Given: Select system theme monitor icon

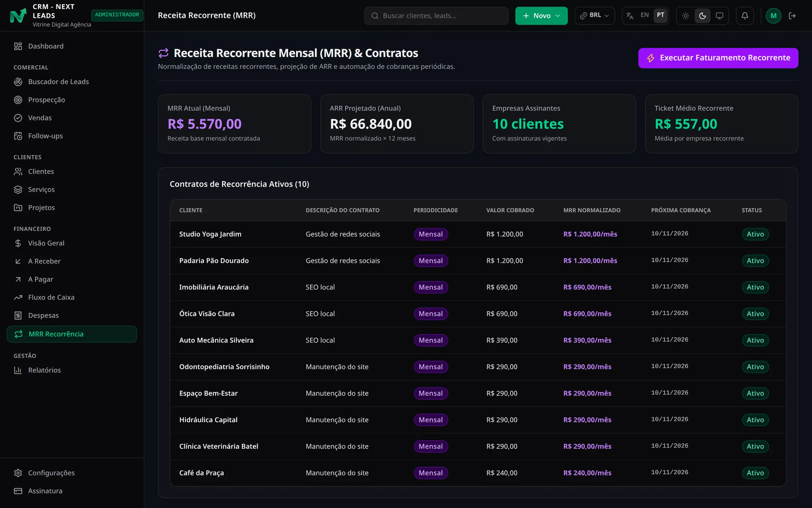Looking at the screenshot, I should coord(719,16).
